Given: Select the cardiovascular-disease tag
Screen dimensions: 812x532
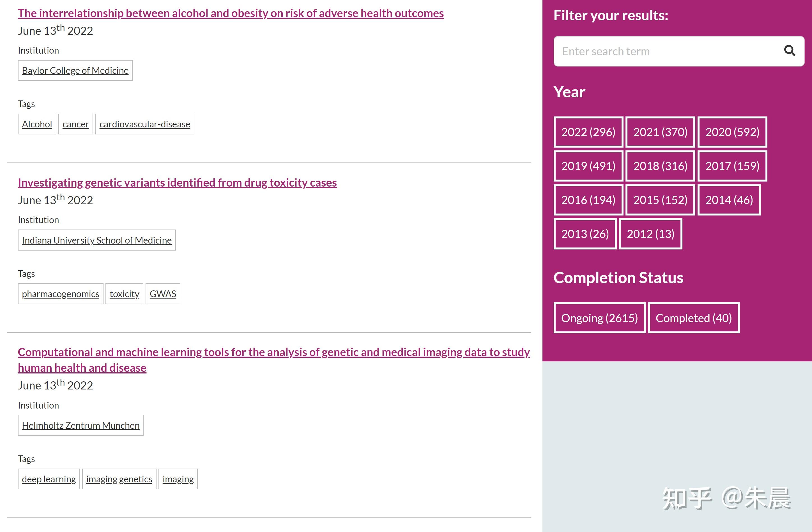Looking at the screenshot, I should click(x=145, y=124).
